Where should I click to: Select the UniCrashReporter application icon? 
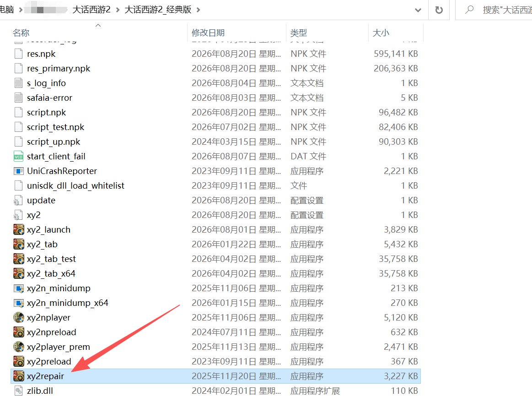[x=19, y=171]
